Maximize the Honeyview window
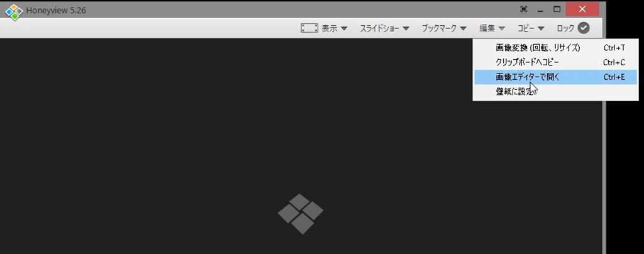 click(557, 9)
